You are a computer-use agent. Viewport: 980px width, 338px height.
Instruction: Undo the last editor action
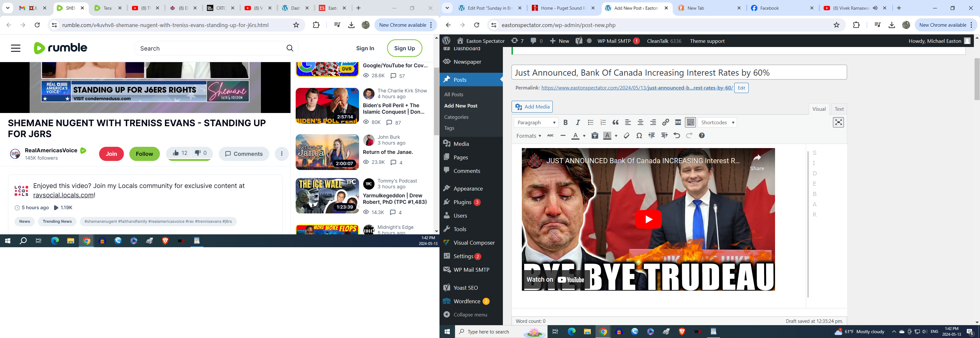point(676,136)
